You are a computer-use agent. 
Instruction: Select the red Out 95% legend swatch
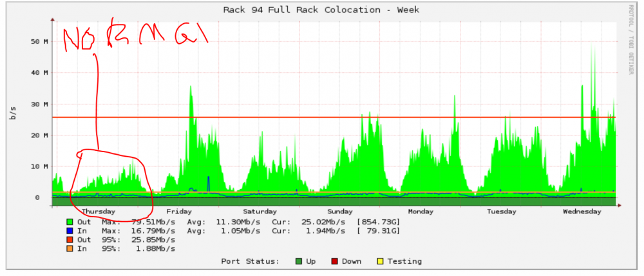click(x=70, y=239)
